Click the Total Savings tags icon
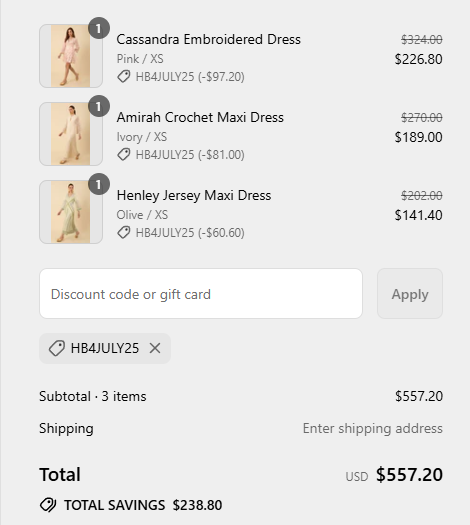 point(48,505)
